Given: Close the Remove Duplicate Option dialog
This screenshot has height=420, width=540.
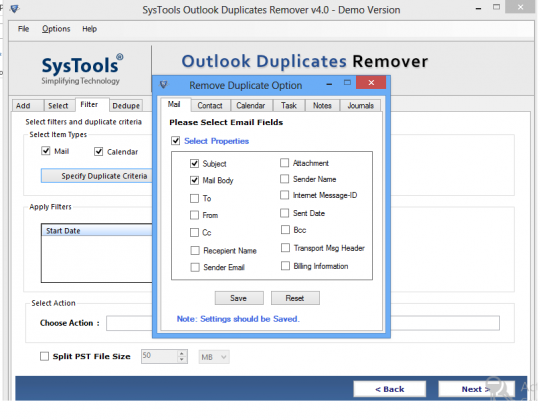Looking at the screenshot, I should [371, 83].
